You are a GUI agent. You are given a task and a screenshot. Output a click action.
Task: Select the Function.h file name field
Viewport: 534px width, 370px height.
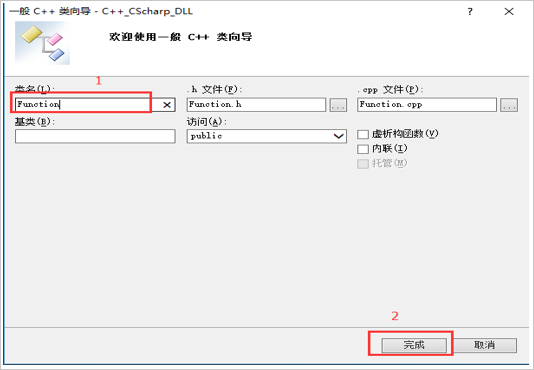[256, 105]
